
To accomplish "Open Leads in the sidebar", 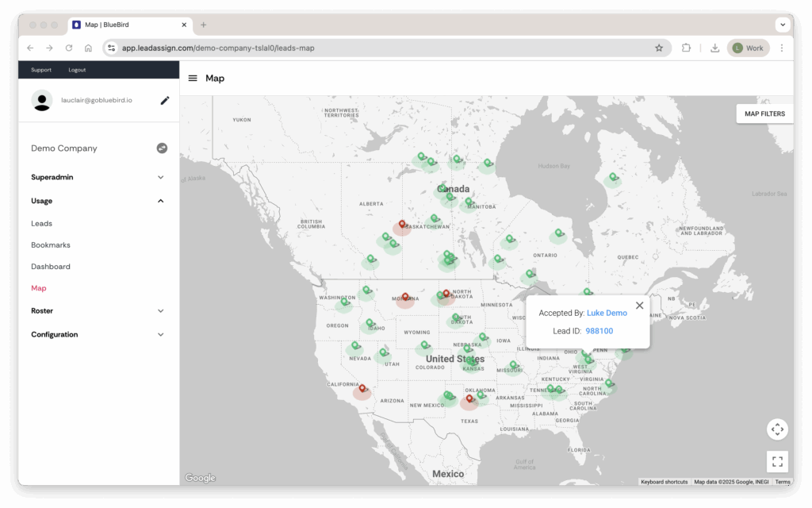I will click(x=41, y=224).
